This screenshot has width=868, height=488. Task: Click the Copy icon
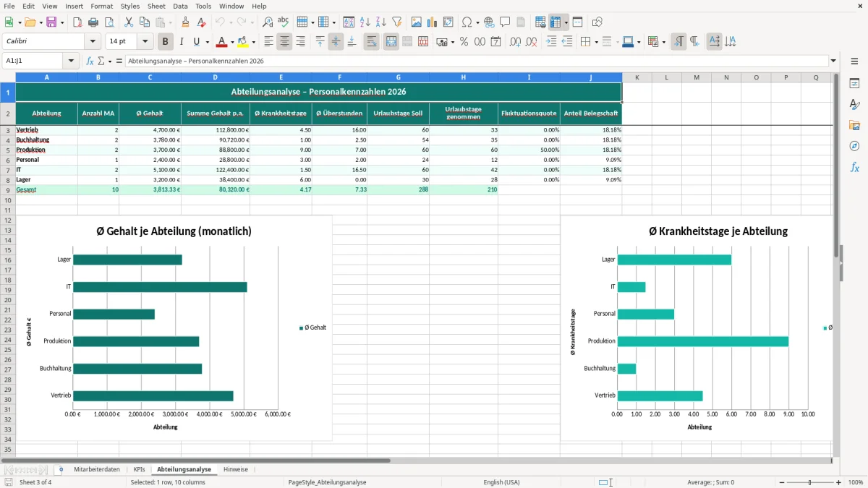tap(144, 22)
